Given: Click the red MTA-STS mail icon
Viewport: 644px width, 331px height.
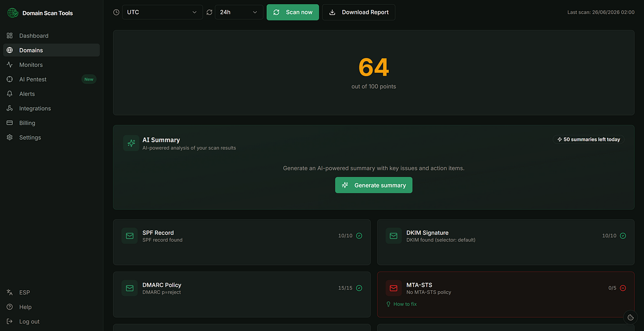Looking at the screenshot, I should pyautogui.click(x=393, y=288).
